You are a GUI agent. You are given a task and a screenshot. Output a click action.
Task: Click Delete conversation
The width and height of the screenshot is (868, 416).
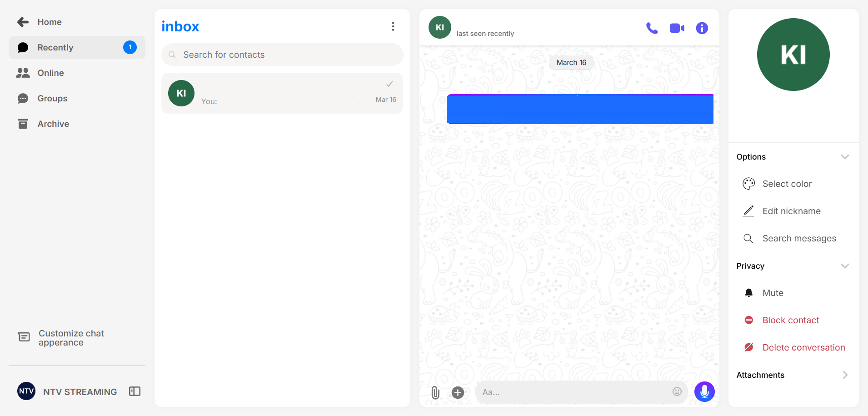[x=803, y=348]
